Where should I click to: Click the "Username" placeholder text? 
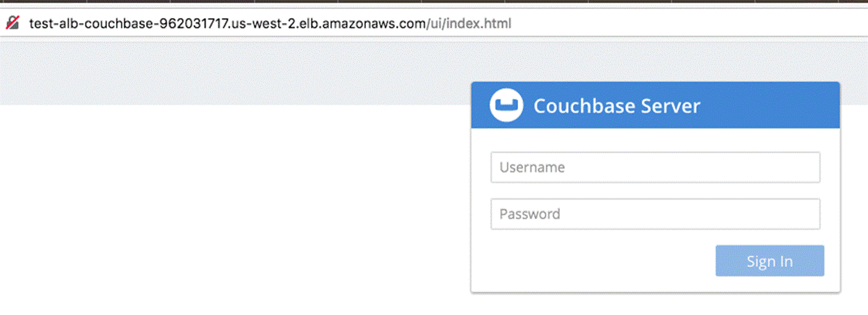click(532, 168)
